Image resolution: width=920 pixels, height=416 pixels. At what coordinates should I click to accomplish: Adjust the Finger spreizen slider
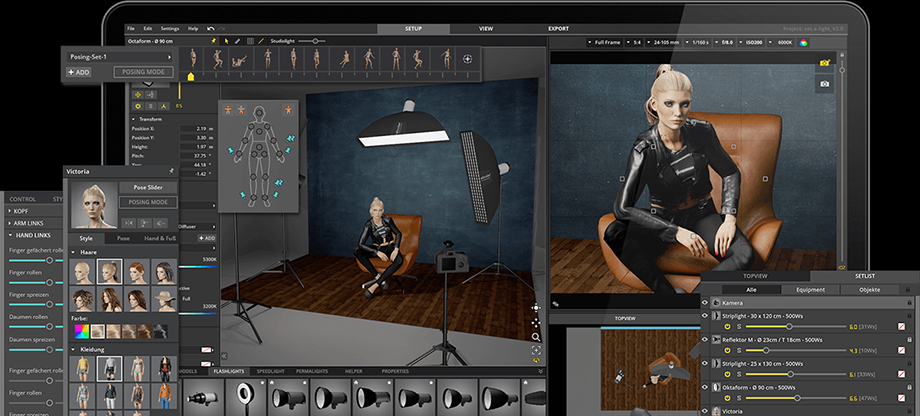(x=35, y=305)
